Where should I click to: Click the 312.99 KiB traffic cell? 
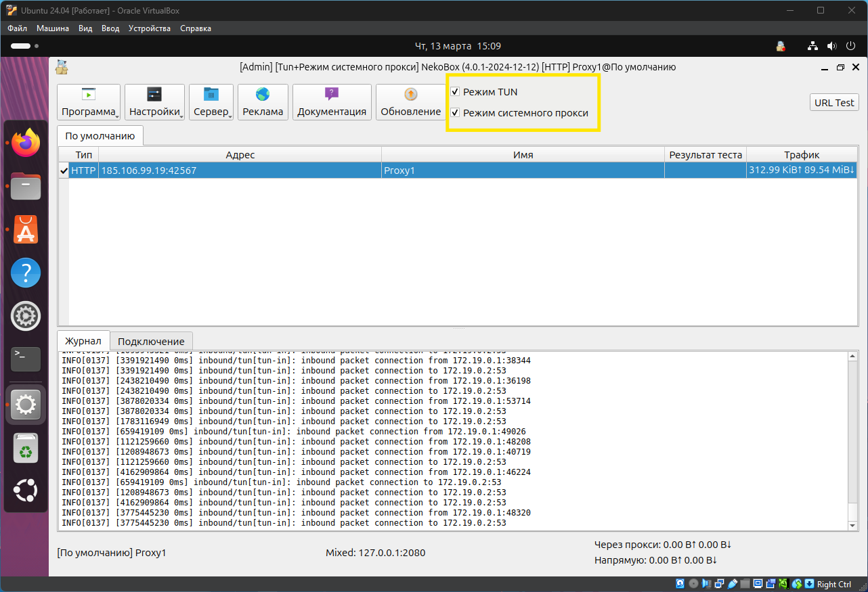[x=802, y=170]
